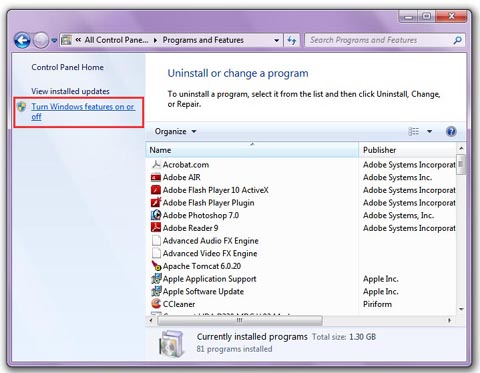Click the horizontal scrollbar right arrow
The width and height of the screenshot is (480, 373).
point(449,321)
